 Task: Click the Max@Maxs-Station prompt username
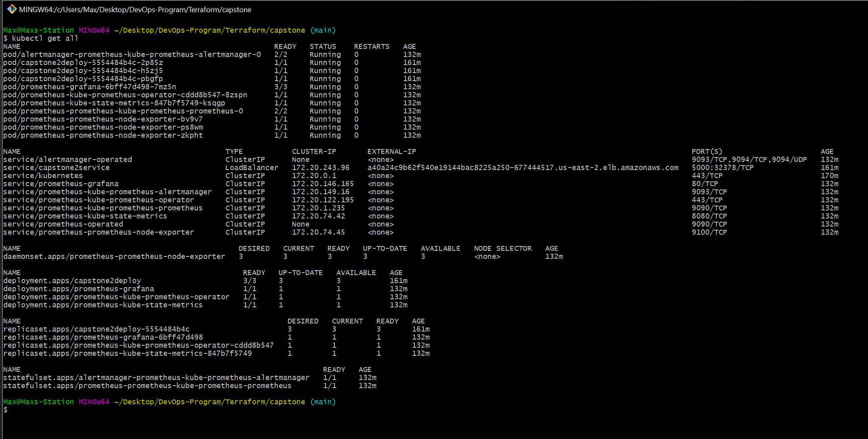coord(38,30)
